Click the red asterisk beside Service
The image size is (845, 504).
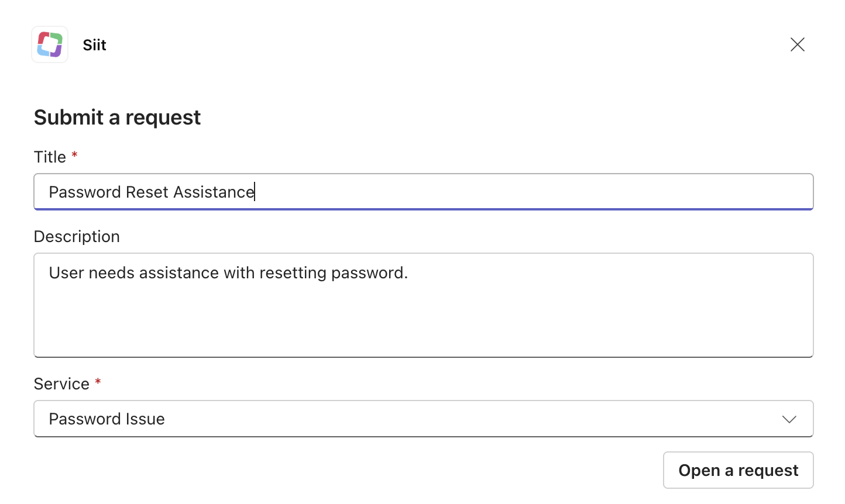[98, 382]
